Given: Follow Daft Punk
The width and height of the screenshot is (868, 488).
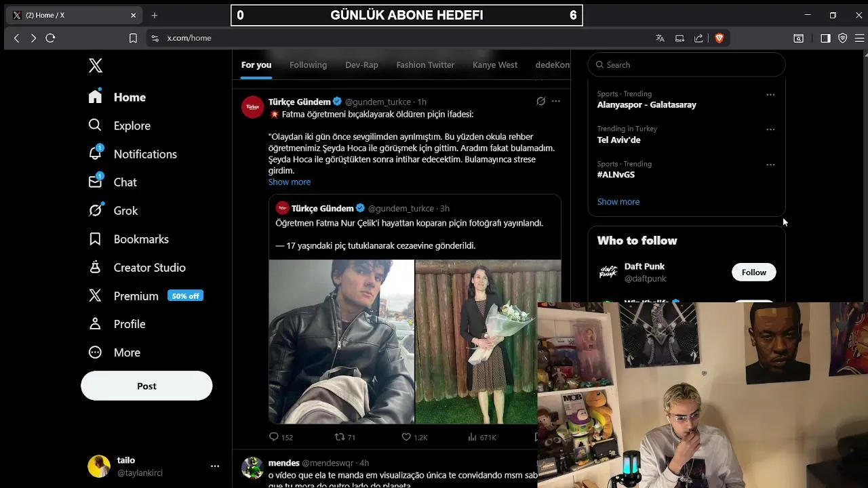Looking at the screenshot, I should (753, 272).
